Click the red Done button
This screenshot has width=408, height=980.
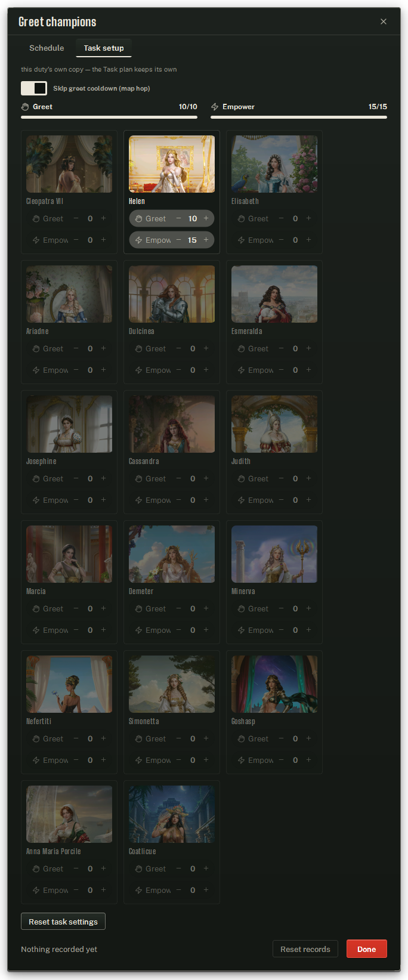click(x=367, y=949)
